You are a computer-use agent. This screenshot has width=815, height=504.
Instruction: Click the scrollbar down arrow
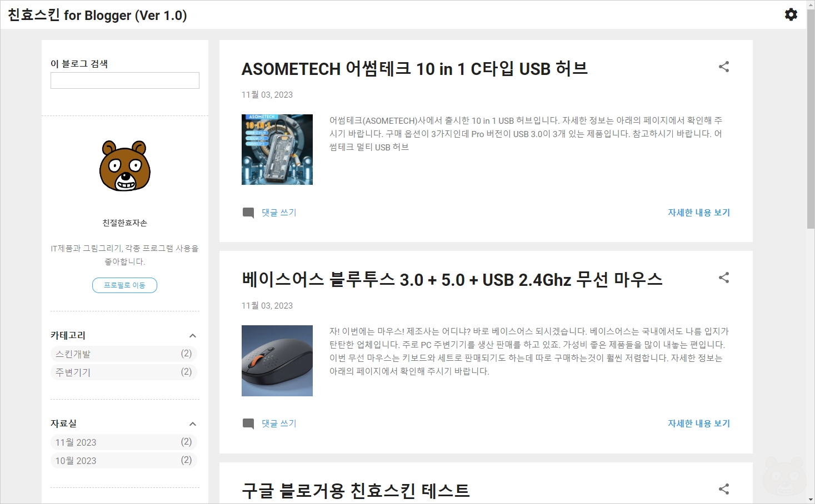(x=811, y=499)
